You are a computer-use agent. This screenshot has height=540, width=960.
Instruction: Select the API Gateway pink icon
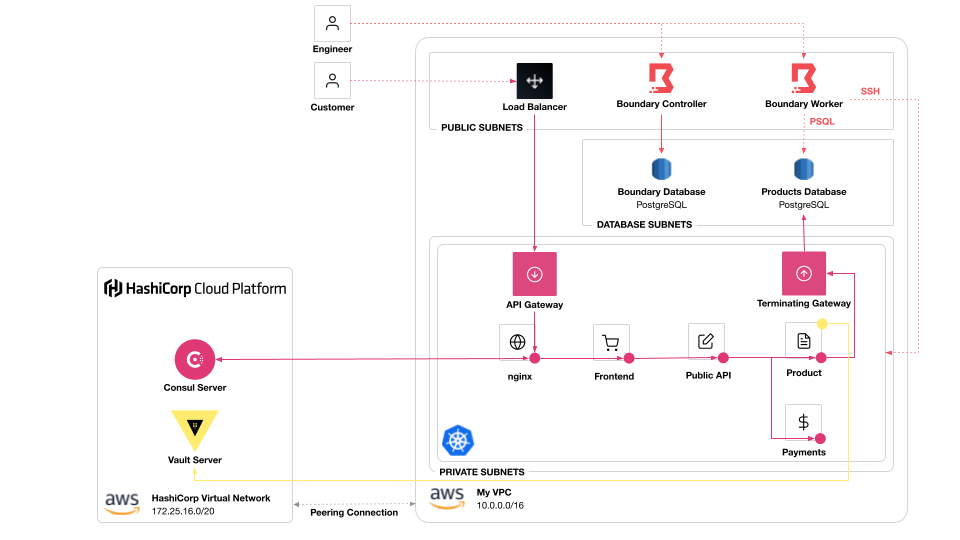coord(534,274)
